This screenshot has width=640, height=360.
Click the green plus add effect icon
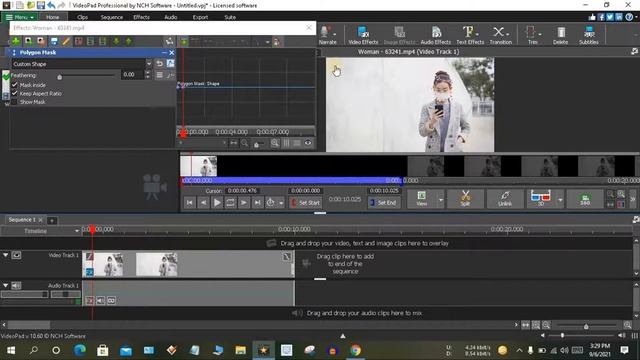pos(16,41)
